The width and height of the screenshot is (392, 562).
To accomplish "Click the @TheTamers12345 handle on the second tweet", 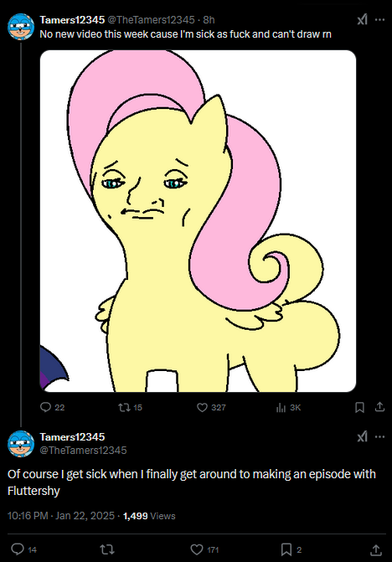I will [x=83, y=450].
